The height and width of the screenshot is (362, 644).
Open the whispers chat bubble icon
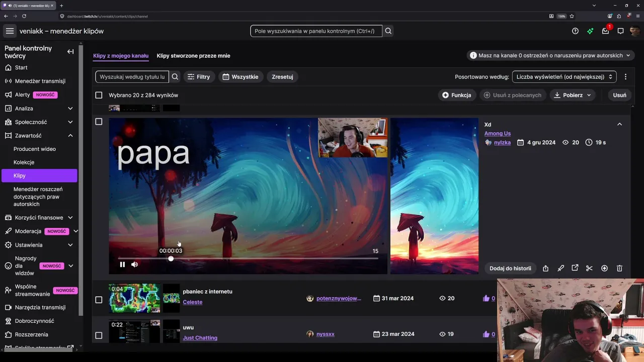[x=621, y=31]
